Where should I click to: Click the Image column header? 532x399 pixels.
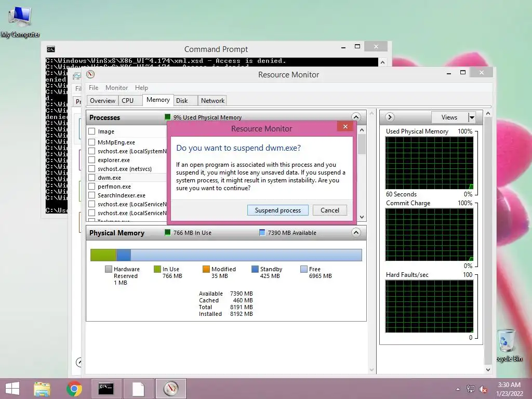click(106, 131)
